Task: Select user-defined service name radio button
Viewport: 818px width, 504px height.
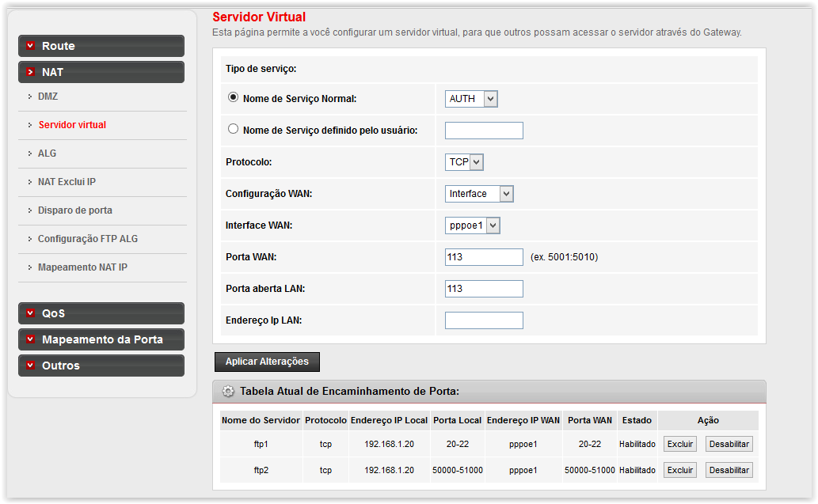Action: click(x=233, y=129)
